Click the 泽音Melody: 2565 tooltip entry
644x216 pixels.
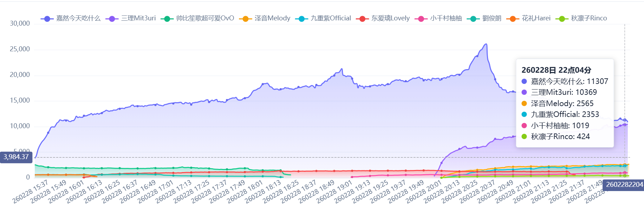coord(562,104)
